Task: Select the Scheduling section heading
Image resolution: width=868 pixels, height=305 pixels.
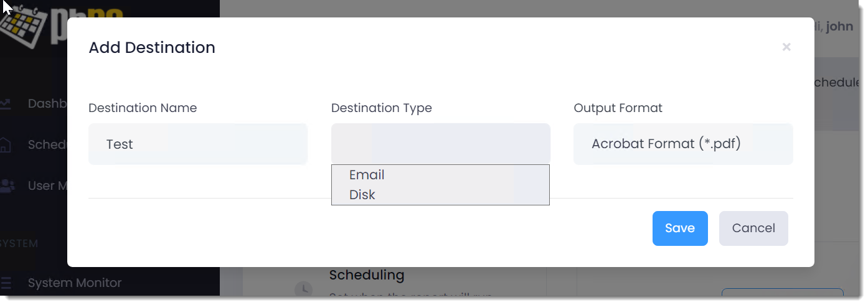Action: tap(367, 274)
